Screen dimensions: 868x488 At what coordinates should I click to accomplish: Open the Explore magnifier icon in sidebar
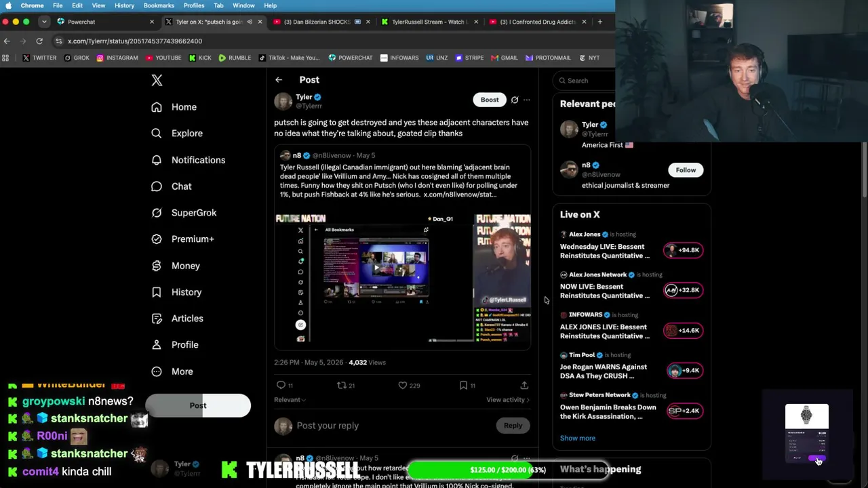pos(157,134)
